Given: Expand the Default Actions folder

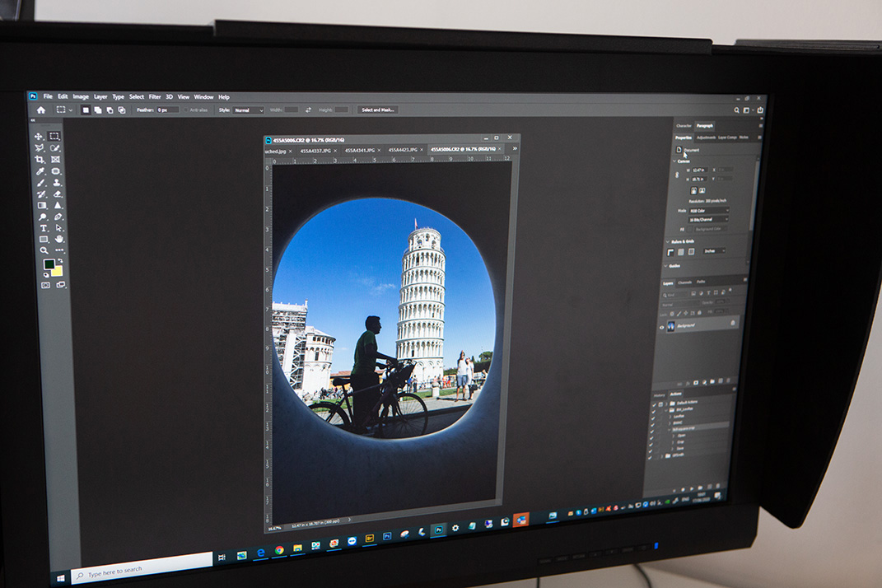Looking at the screenshot, I should (665, 403).
